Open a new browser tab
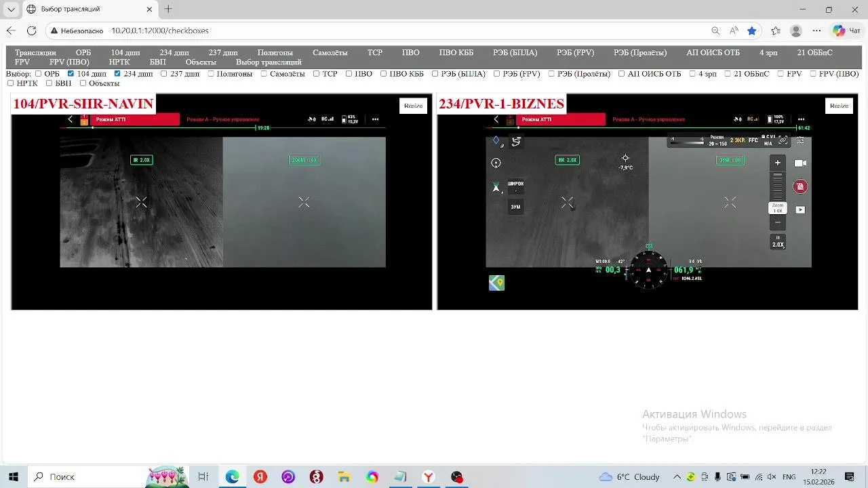This screenshot has width=868, height=488. point(168,9)
